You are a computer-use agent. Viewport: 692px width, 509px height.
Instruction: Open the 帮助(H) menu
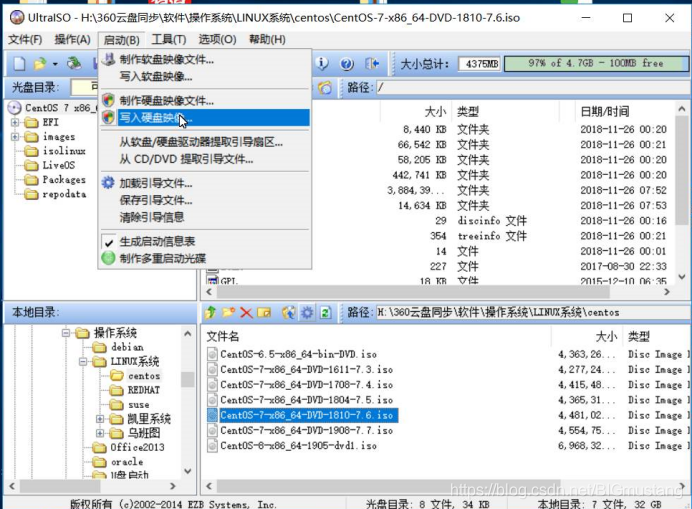pos(267,40)
